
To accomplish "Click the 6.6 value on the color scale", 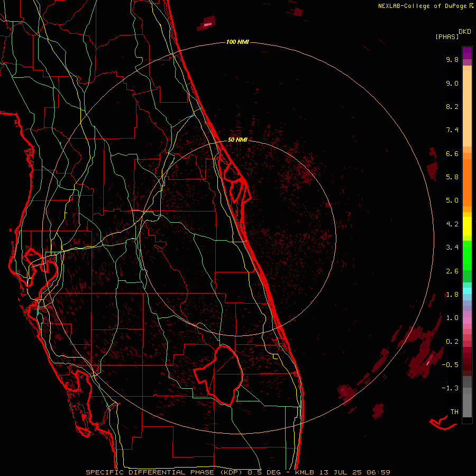I will 452,153.
